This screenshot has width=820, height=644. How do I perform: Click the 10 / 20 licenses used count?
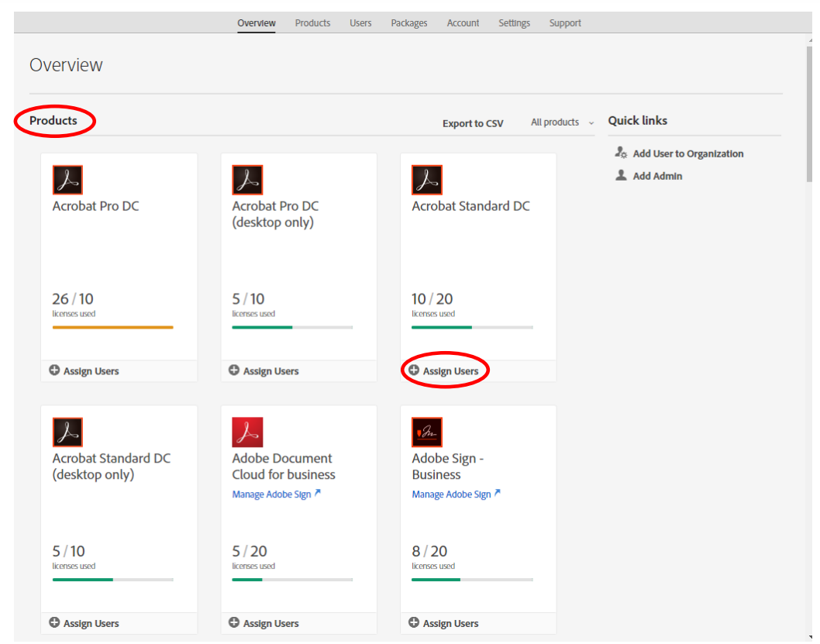pos(432,299)
